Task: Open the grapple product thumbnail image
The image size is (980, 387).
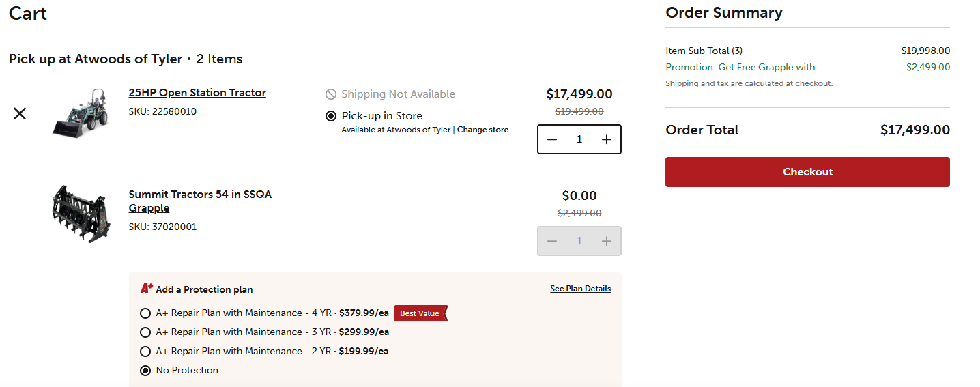Action: point(81,213)
